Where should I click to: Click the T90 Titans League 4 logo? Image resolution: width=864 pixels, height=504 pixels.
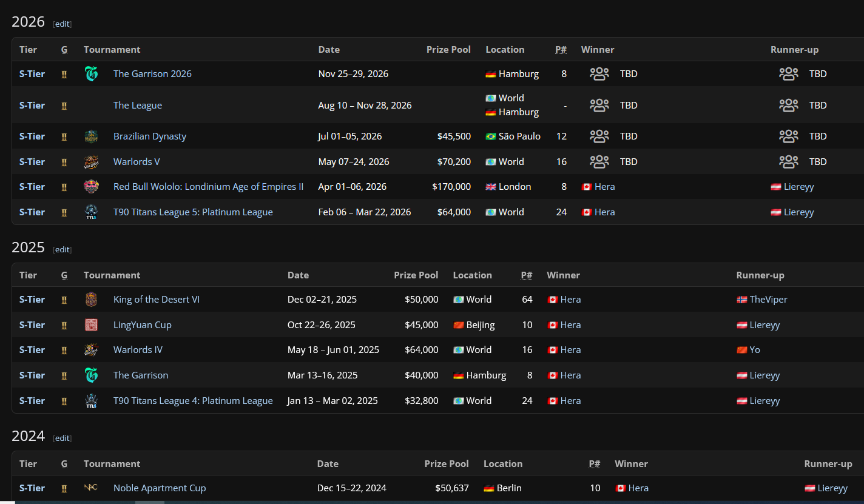pyautogui.click(x=91, y=401)
